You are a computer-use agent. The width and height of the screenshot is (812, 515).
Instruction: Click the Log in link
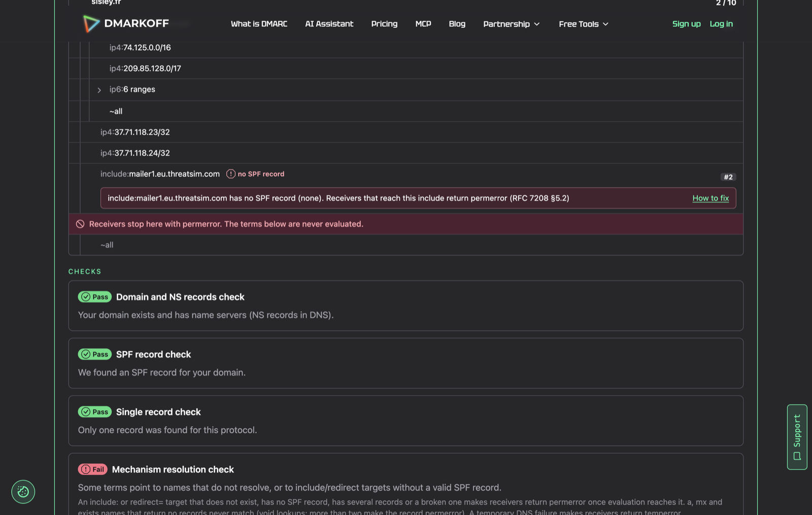721,24
